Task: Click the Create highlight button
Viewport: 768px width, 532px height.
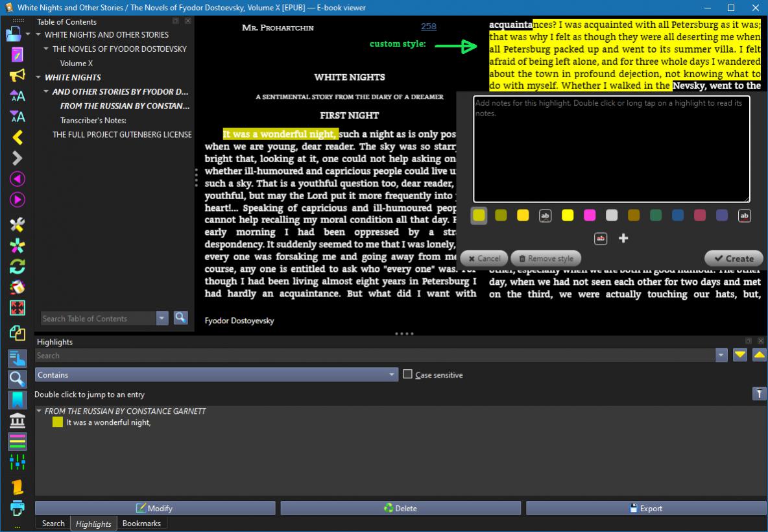Action: coord(734,258)
